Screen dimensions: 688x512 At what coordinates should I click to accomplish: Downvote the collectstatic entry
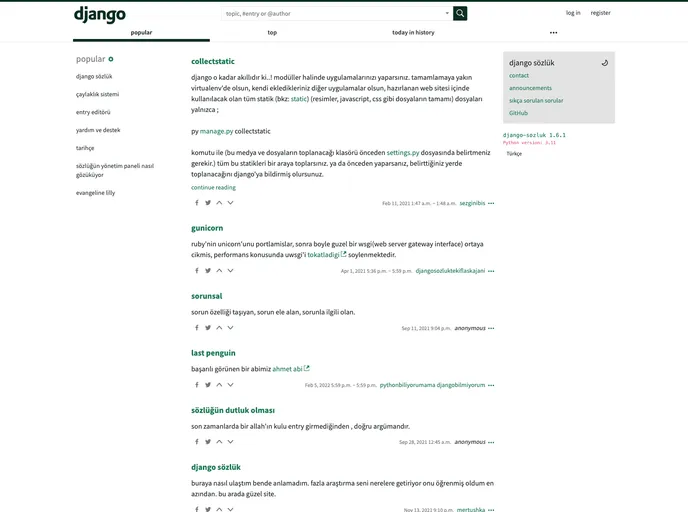pyautogui.click(x=230, y=203)
